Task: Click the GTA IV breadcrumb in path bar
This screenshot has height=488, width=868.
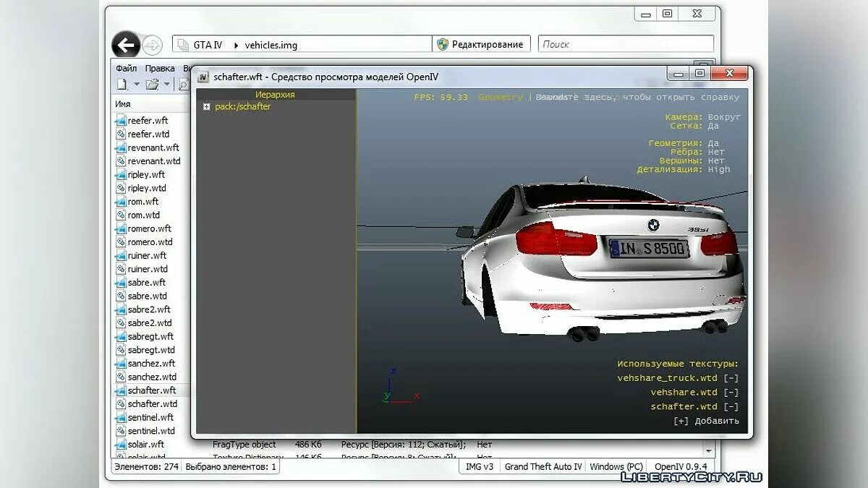Action: [x=208, y=45]
